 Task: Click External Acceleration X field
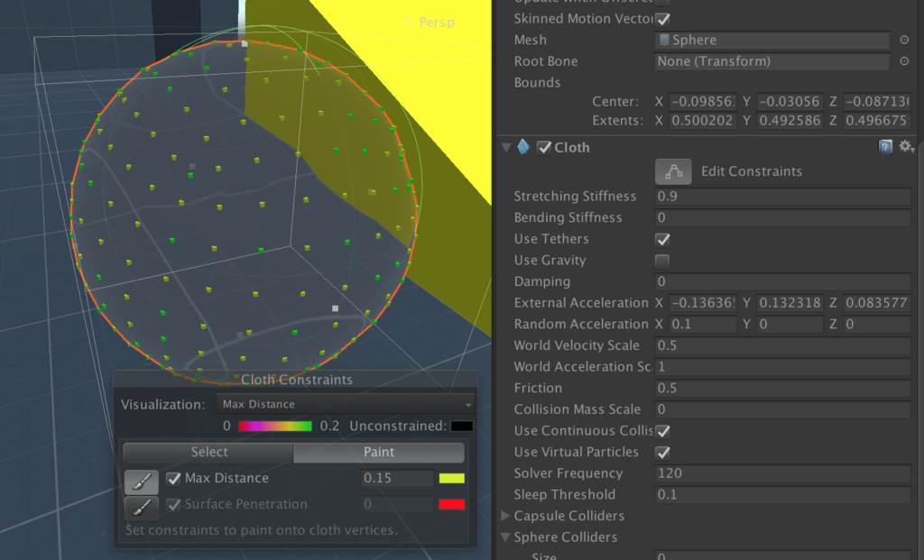point(702,303)
